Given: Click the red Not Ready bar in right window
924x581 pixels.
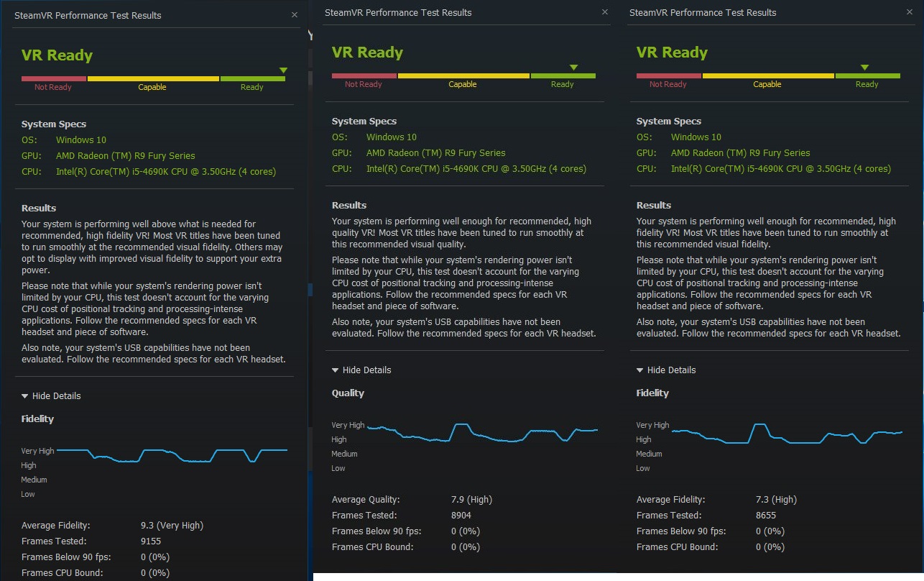Looking at the screenshot, I should [x=669, y=76].
